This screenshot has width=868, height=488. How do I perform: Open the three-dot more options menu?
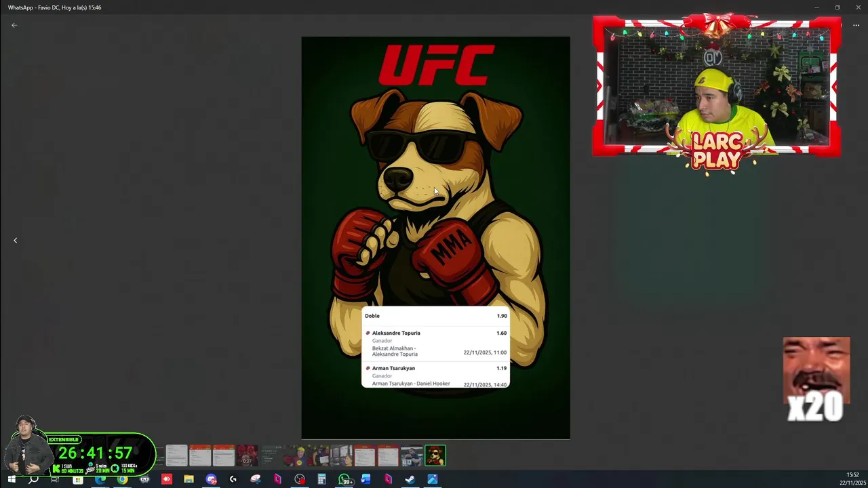pyautogui.click(x=856, y=25)
